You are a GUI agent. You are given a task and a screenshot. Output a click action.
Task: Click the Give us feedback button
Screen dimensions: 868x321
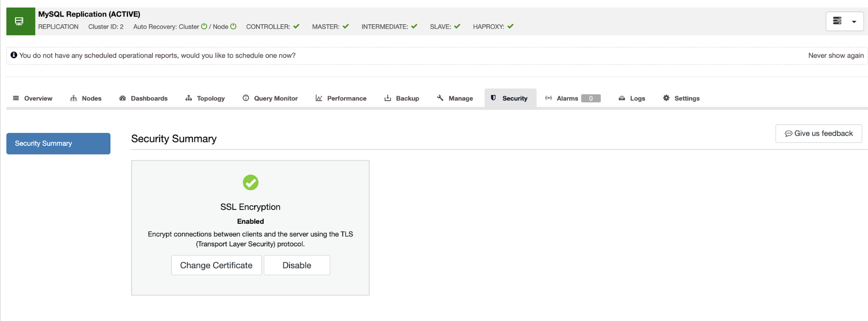pos(818,134)
